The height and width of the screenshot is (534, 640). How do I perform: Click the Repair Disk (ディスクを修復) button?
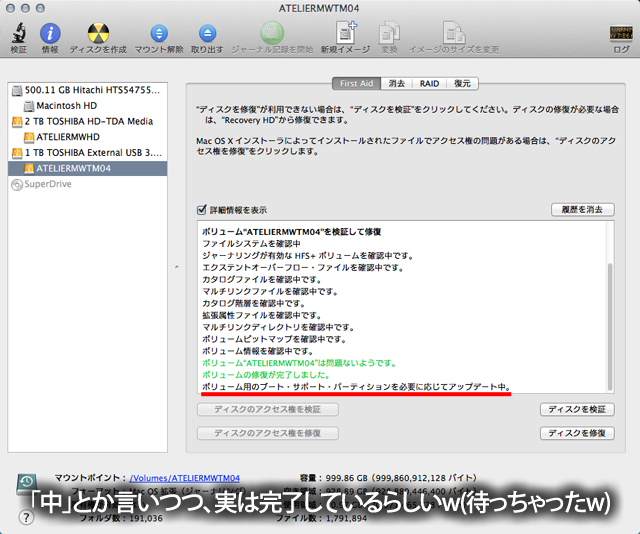pyautogui.click(x=577, y=433)
